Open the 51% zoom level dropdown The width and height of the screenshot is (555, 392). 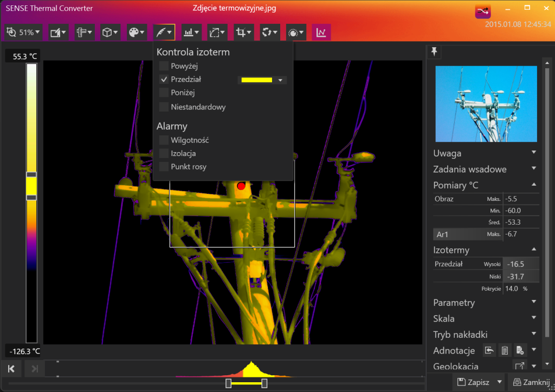tap(23, 32)
